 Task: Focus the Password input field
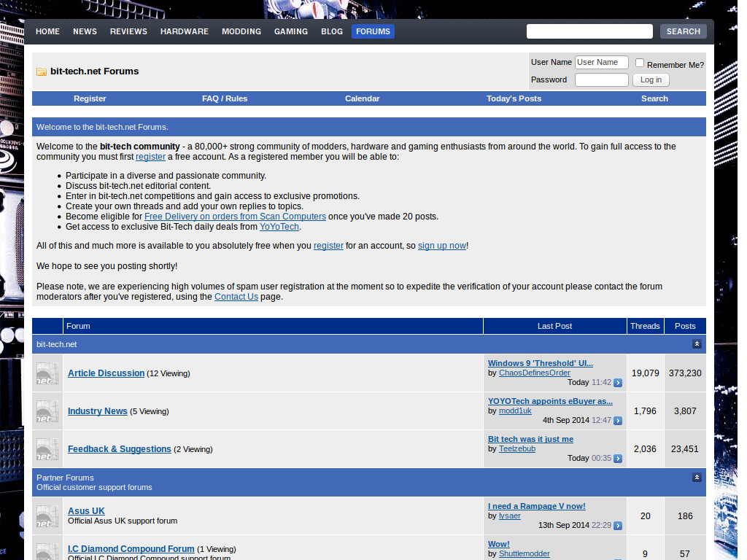click(602, 80)
